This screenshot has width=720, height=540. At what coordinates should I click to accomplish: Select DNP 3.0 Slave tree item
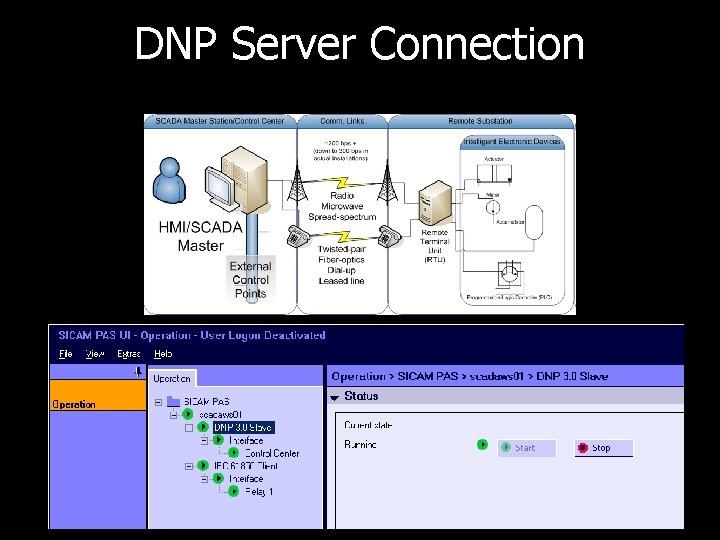(243, 428)
